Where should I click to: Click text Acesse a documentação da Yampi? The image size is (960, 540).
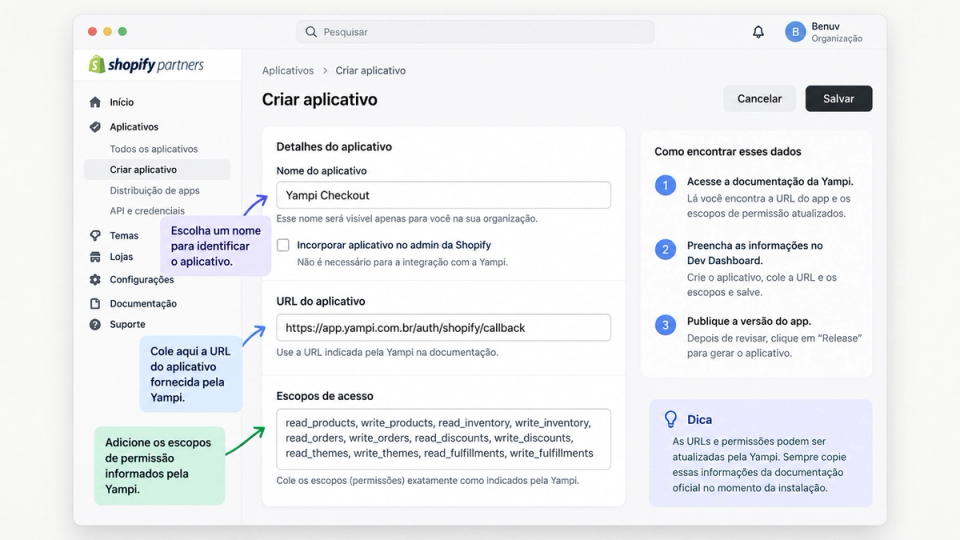coord(770,181)
